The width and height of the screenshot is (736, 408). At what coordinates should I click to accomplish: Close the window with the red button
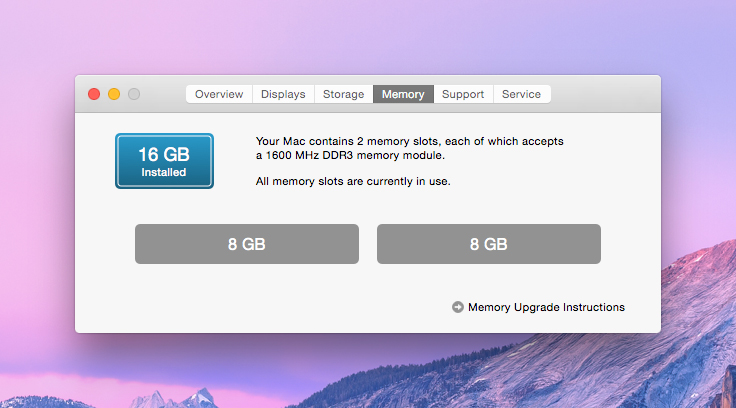(94, 94)
